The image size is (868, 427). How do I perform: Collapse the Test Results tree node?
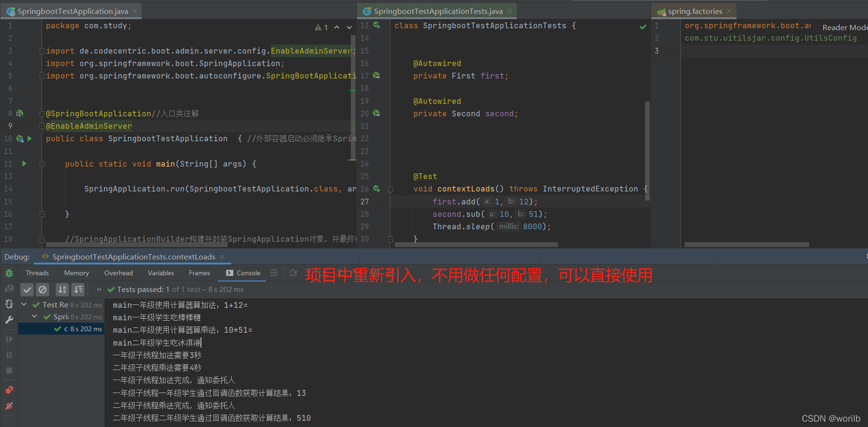pyautogui.click(x=23, y=304)
